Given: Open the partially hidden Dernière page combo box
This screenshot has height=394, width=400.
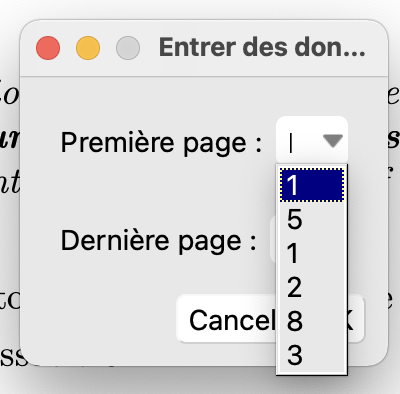Looking at the screenshot, I should click(274, 239).
